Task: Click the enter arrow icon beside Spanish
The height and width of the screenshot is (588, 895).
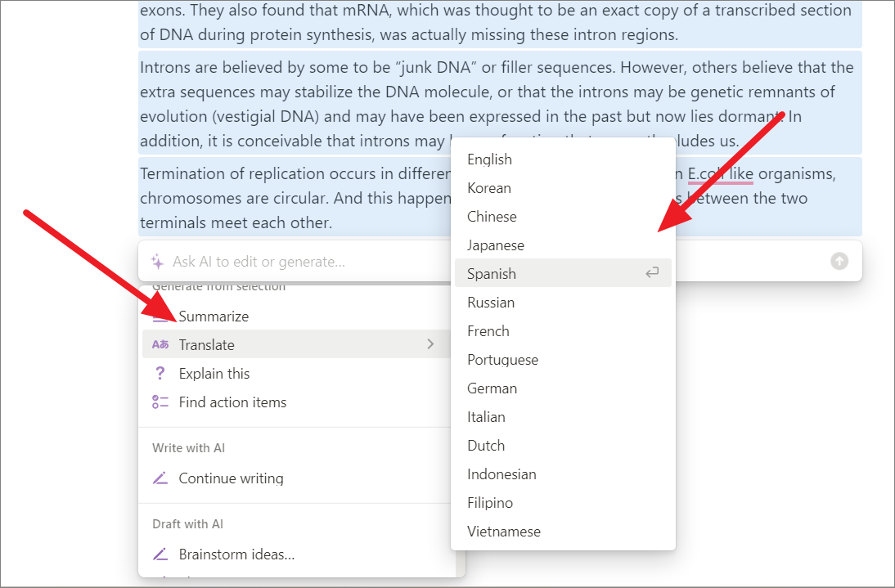Action: coord(652,273)
